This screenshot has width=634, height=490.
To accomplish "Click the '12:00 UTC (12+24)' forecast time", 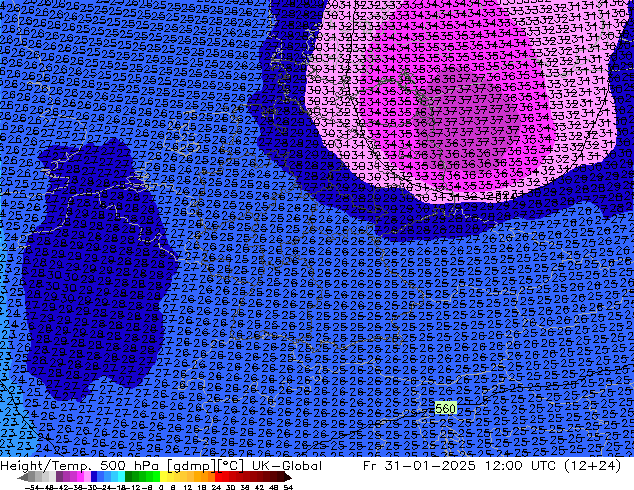I will coord(551,466).
